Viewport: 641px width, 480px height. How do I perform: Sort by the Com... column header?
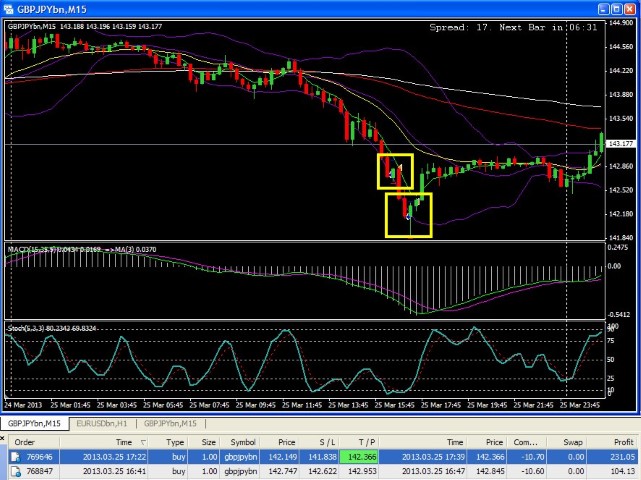(x=525, y=442)
